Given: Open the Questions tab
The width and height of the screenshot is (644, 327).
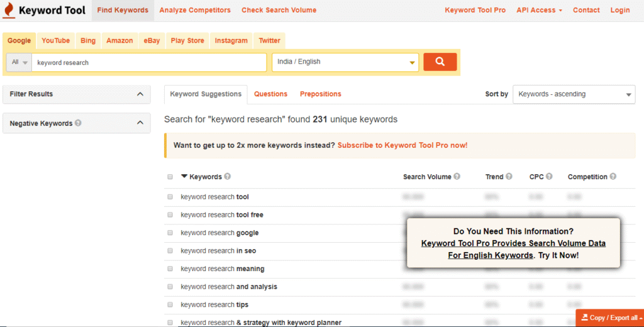Looking at the screenshot, I should [x=270, y=94].
